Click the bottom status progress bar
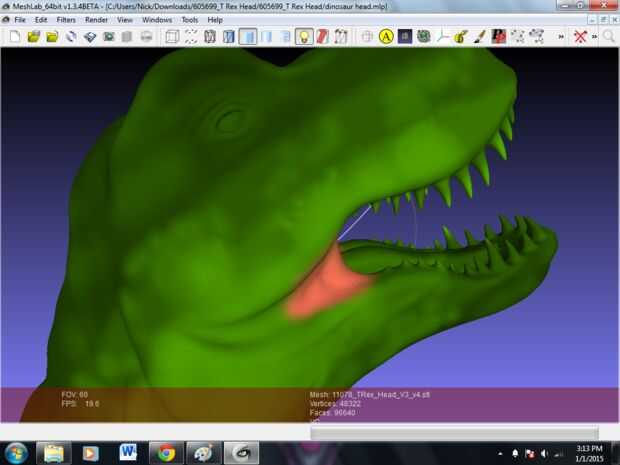620x465 pixels. click(454, 433)
